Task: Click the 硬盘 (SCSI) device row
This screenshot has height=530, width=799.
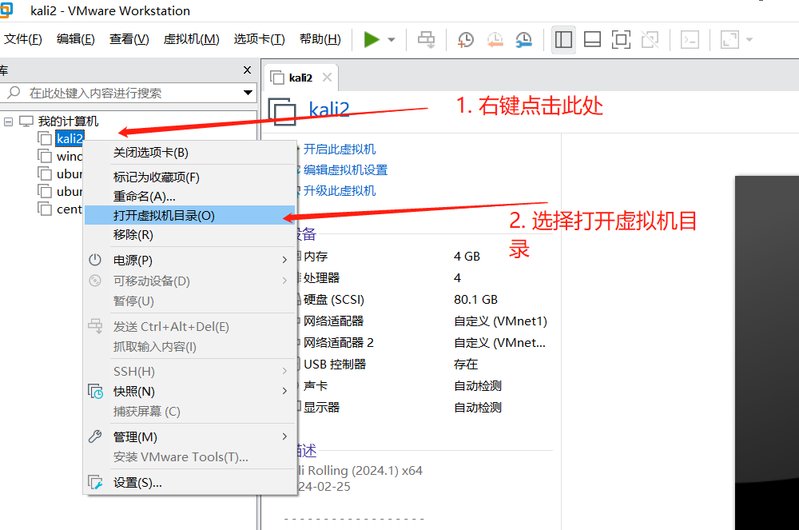Action: [423, 300]
